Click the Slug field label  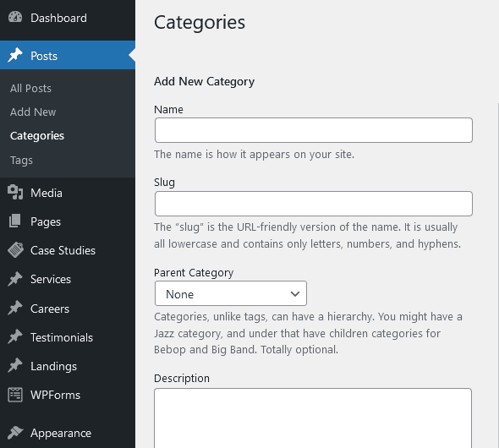coord(164,183)
